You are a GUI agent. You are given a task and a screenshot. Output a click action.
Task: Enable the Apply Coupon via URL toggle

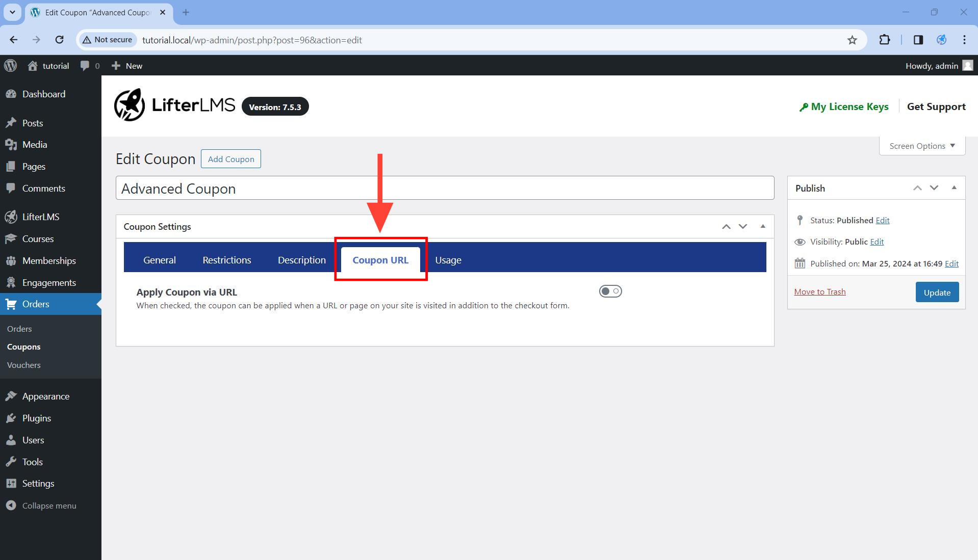(x=610, y=291)
